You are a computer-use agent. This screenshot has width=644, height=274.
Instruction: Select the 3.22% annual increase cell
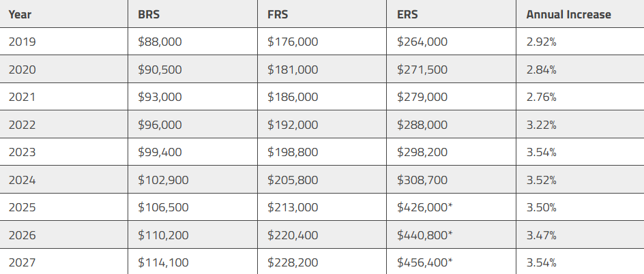point(580,124)
